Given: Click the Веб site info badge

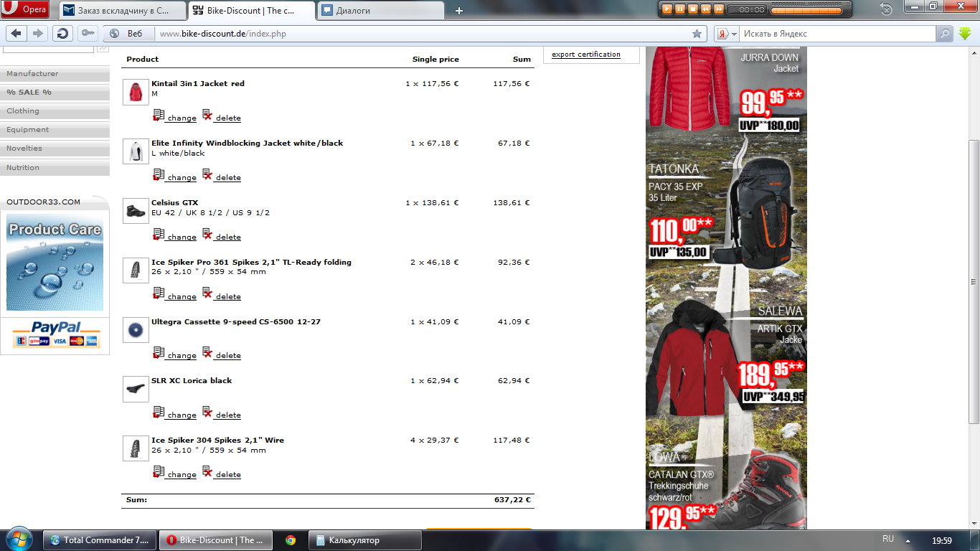Looking at the screenshot, I should (128, 34).
